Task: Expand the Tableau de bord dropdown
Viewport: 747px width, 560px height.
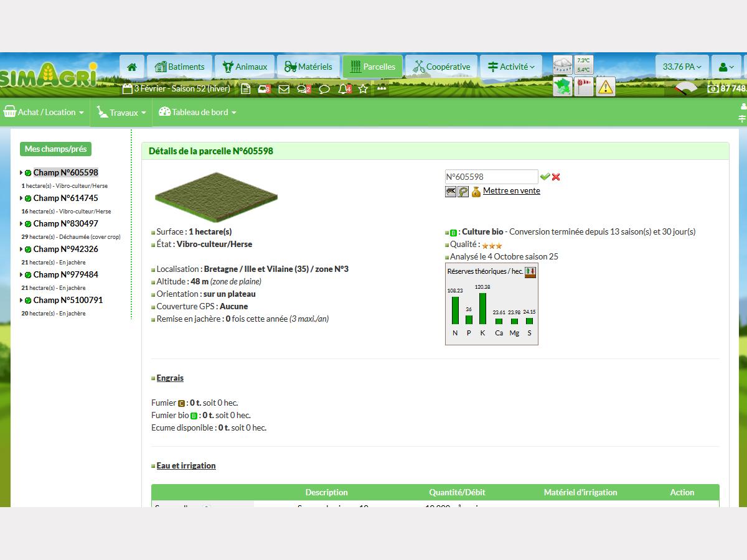Action: pos(197,113)
